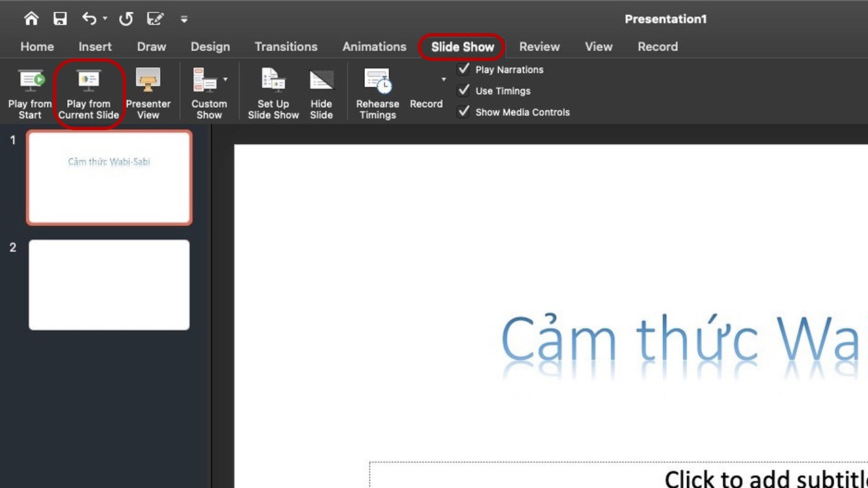Expand the Record dropdown arrow
This screenshot has height=488, width=868.
point(444,80)
